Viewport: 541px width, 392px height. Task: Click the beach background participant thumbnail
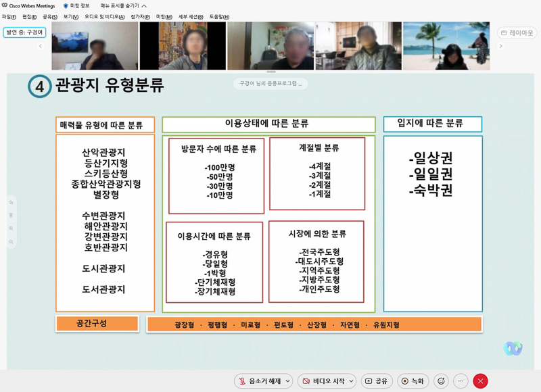(444, 44)
